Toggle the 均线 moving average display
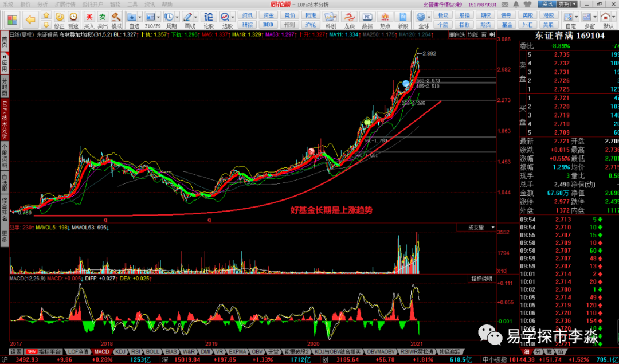Image resolution: width=619 pixels, height=364 pixels. (472, 35)
